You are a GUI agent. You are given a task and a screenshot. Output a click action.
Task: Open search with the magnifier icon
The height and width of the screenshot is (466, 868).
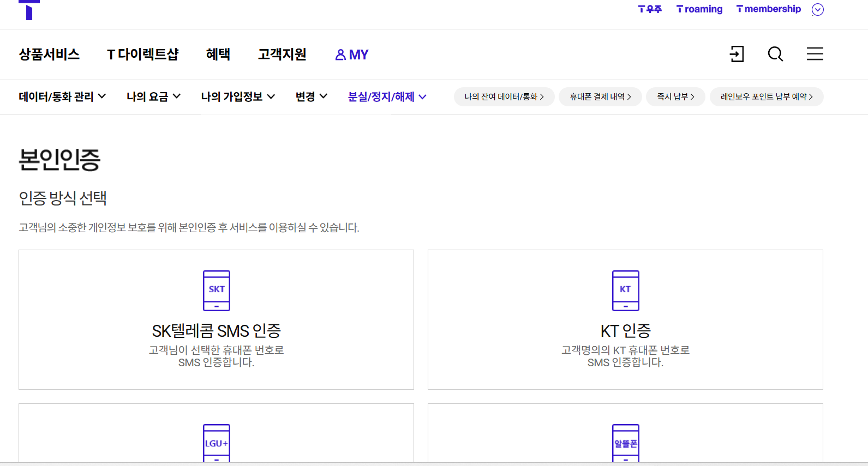pos(775,54)
